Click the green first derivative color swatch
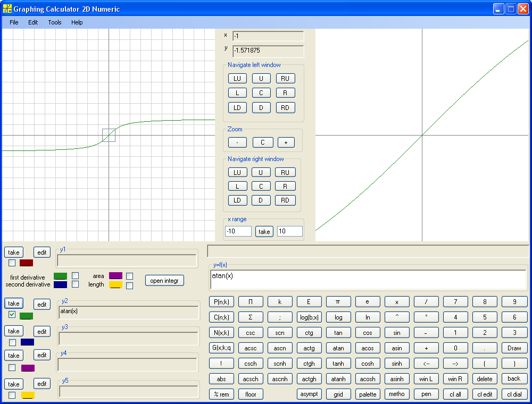This screenshot has height=404, width=532. (x=61, y=276)
